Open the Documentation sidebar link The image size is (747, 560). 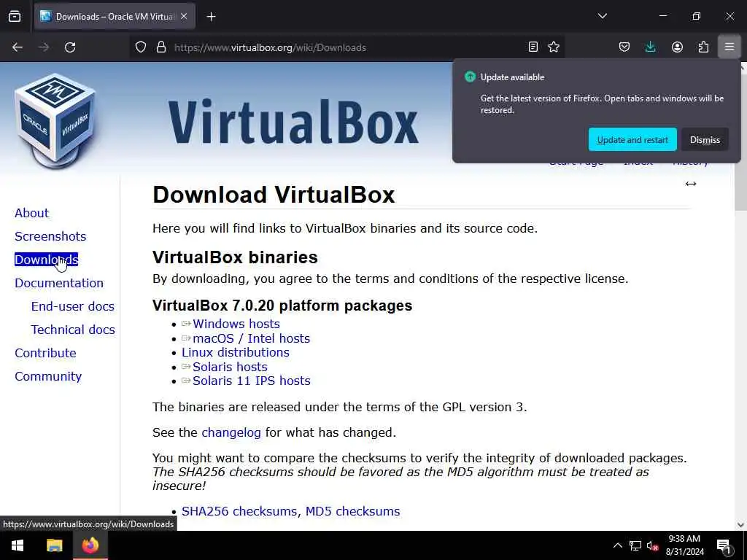(59, 283)
